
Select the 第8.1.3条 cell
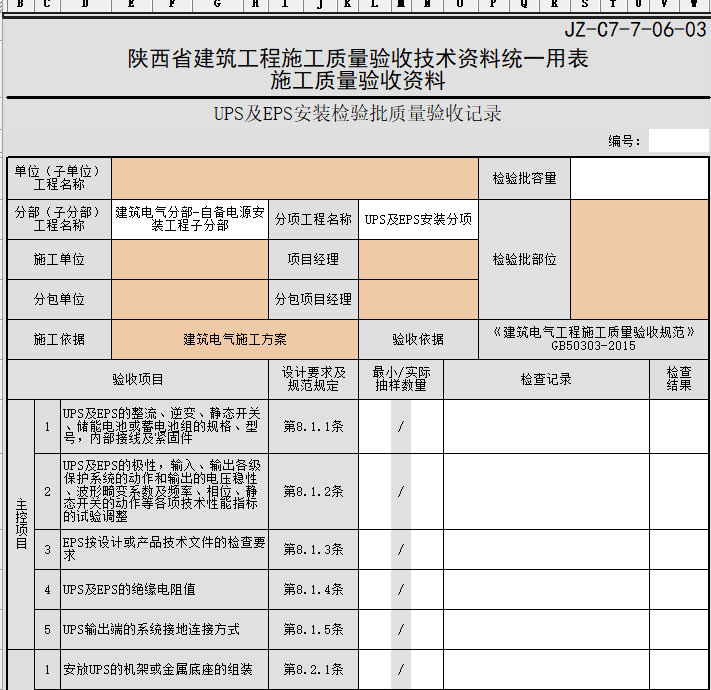pos(313,549)
